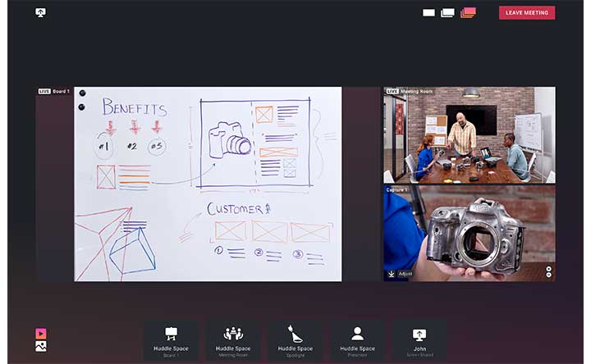Click the Adjust button on Capture 1
Screen dimensions: 591x364
pos(405,274)
